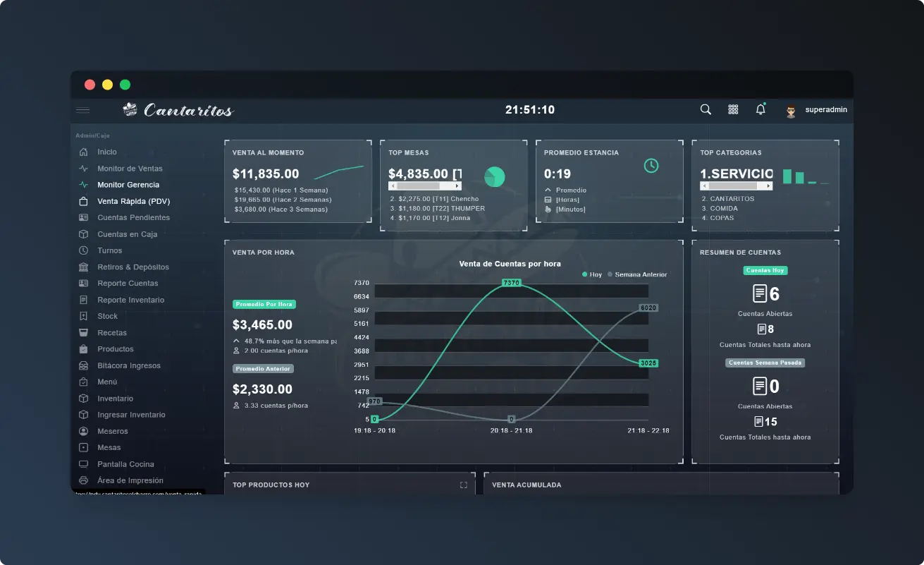Click the search magnifier icon
The height and width of the screenshot is (565, 924).
[706, 109]
